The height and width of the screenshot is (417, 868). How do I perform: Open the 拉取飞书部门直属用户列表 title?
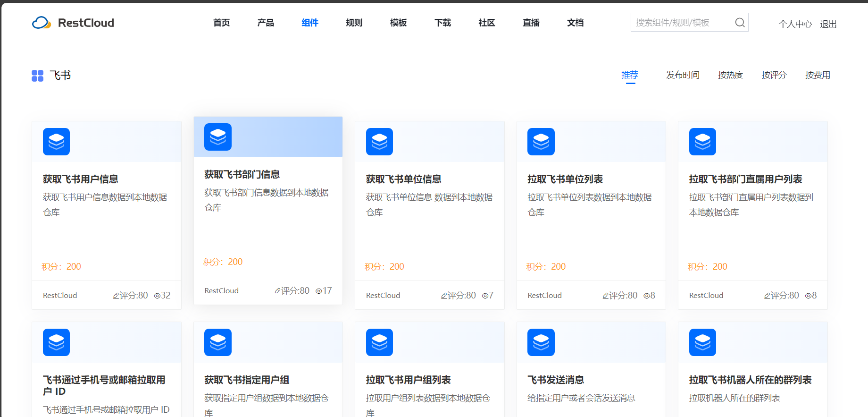(x=746, y=179)
